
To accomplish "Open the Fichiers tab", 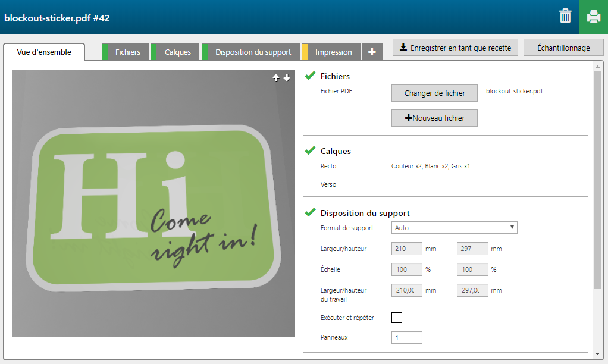I will pyautogui.click(x=126, y=52).
